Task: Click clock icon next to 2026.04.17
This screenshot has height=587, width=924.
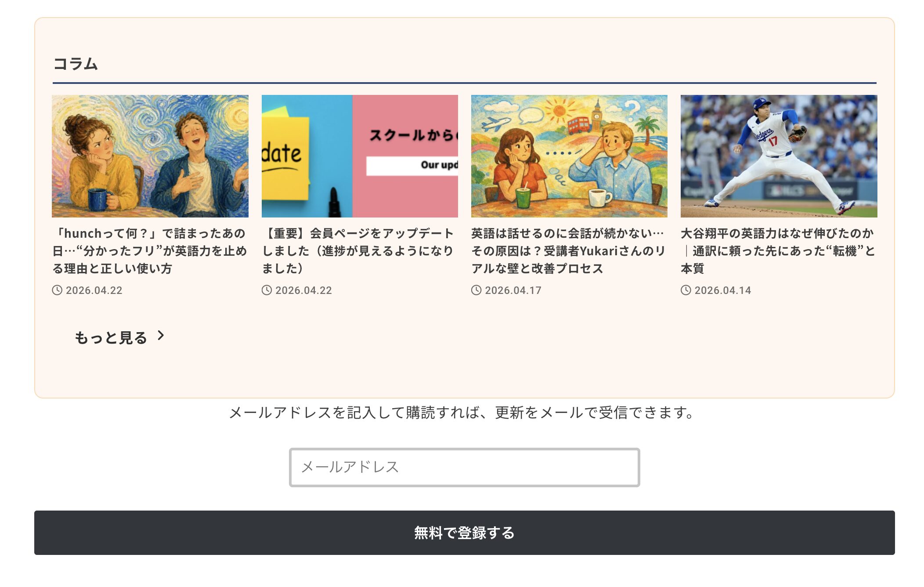Action: tap(476, 290)
